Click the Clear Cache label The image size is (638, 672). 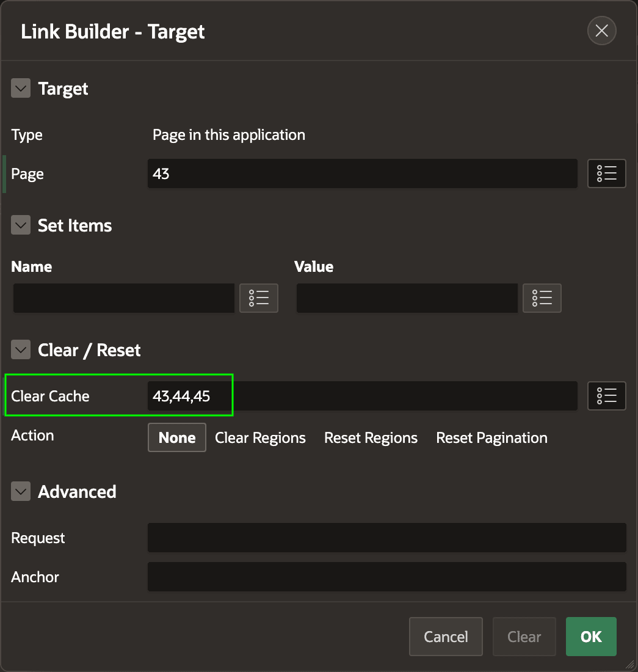(x=50, y=396)
